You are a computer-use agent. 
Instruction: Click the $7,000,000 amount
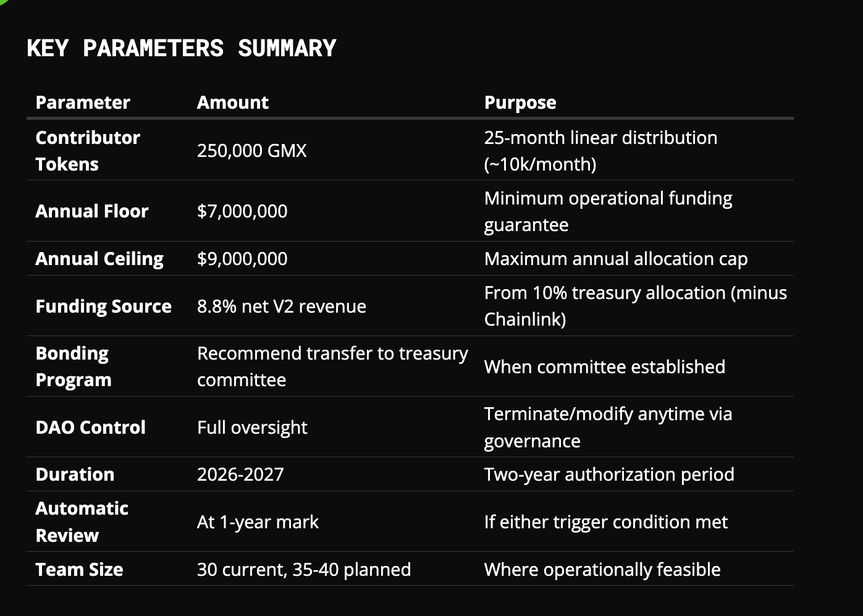(242, 211)
